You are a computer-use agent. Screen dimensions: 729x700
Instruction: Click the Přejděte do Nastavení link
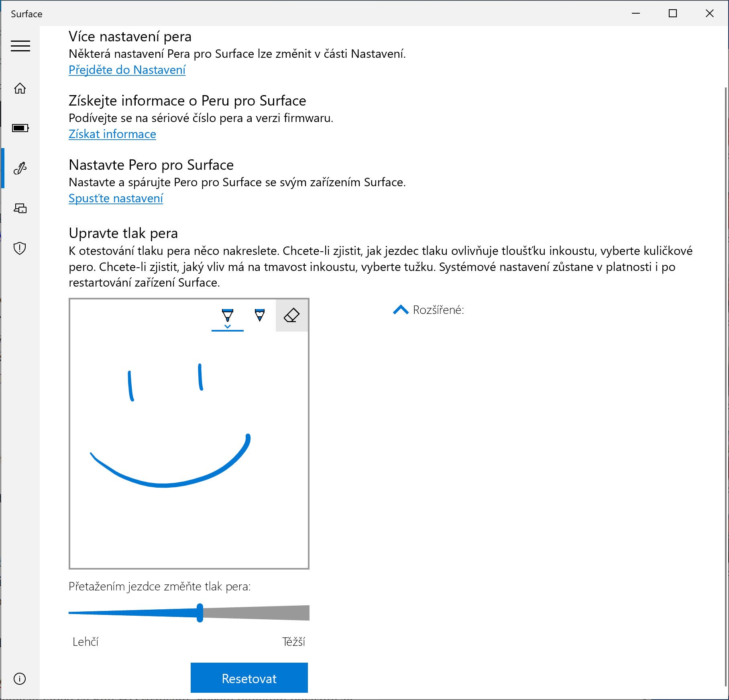click(x=127, y=70)
